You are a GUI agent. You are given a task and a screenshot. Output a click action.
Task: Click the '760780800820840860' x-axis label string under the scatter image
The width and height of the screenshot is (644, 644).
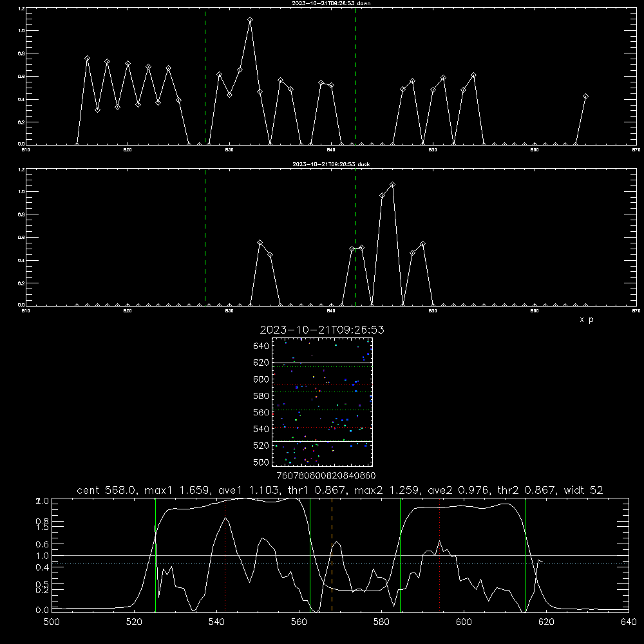coord(326,476)
